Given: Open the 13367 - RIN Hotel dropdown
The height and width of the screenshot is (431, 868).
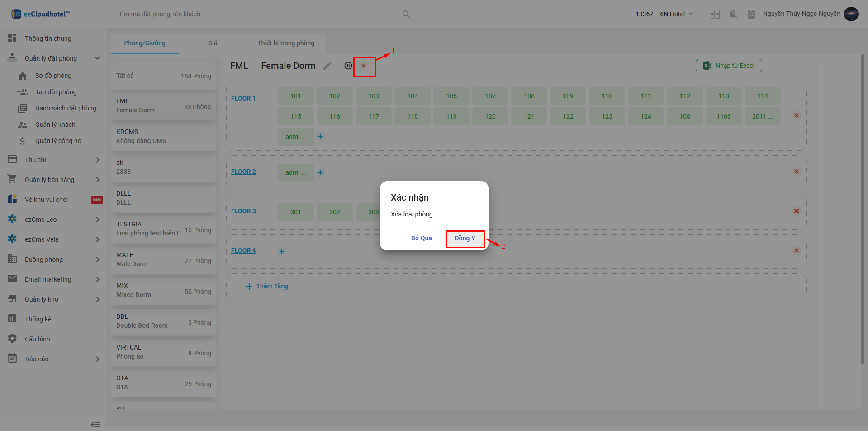Looking at the screenshot, I should (x=664, y=14).
